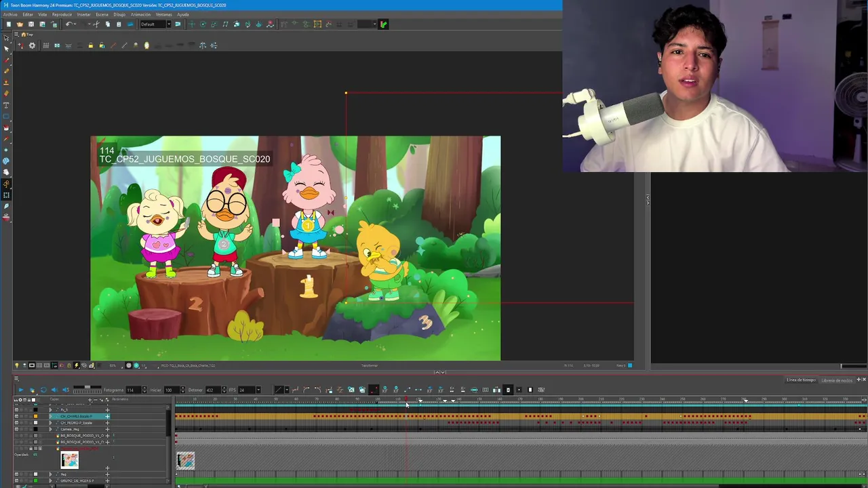The height and width of the screenshot is (488, 868).
Task: Click the cyan square icon in camera status bar
Action: (630, 365)
